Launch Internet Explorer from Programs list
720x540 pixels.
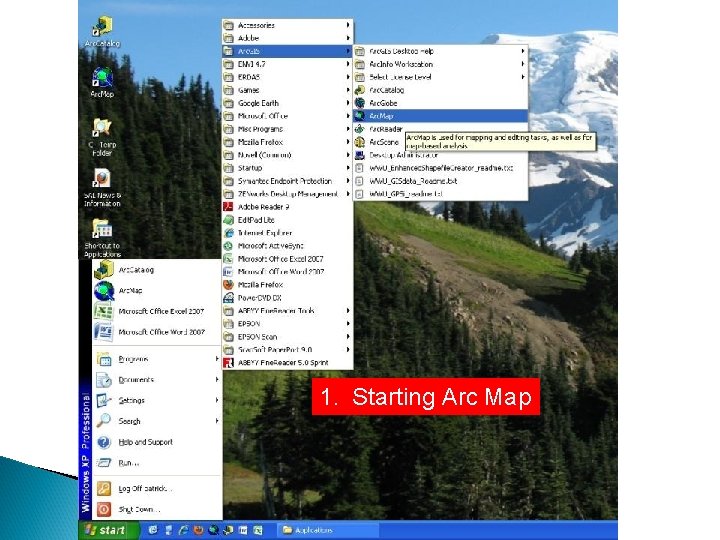(287, 233)
